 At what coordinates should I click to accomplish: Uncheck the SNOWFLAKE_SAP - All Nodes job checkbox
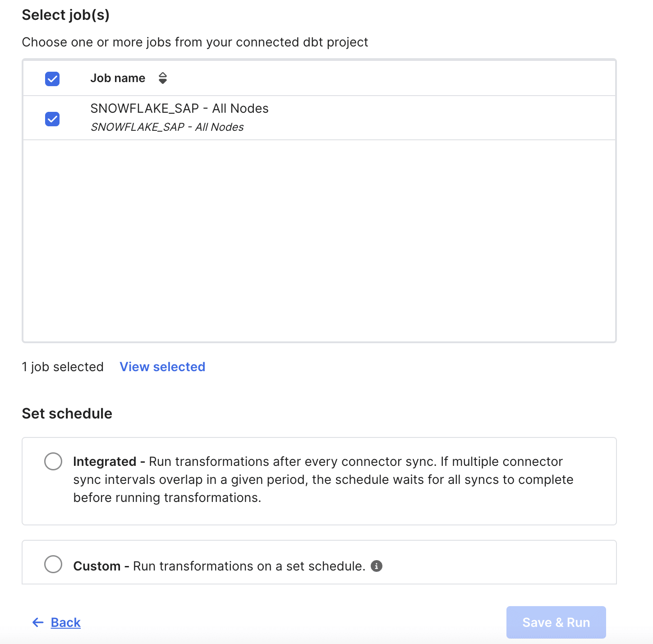(x=52, y=119)
